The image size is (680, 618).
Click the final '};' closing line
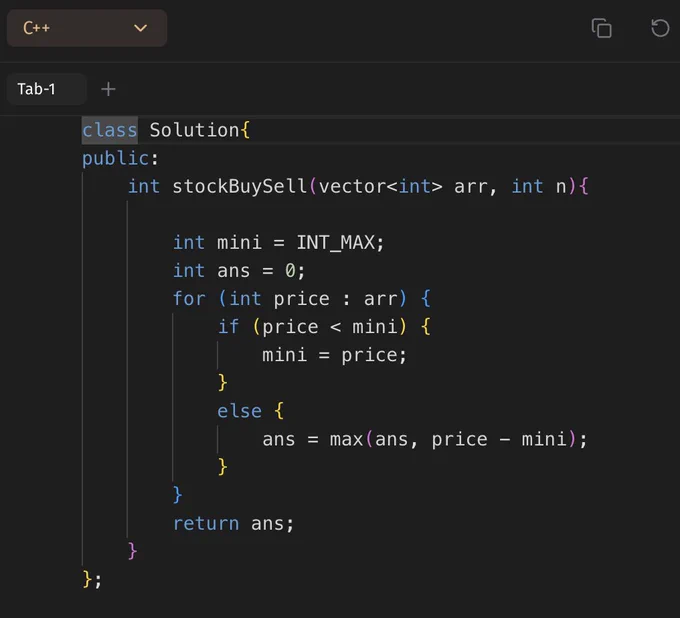coord(92,580)
